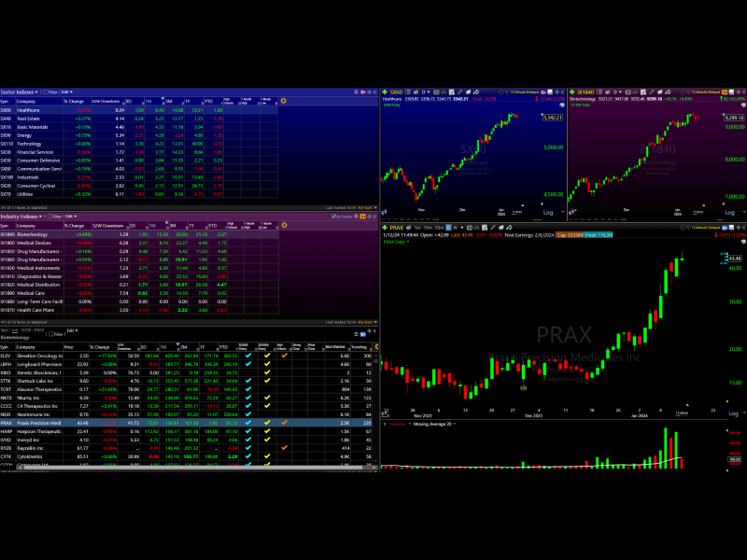Select the W weekly timeframe on PRAX chart

coord(456,228)
